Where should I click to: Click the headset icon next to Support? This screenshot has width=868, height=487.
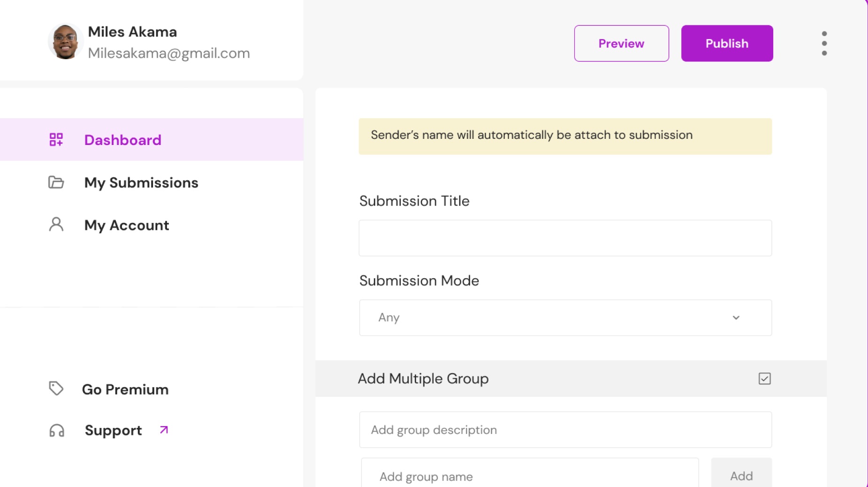coord(56,430)
